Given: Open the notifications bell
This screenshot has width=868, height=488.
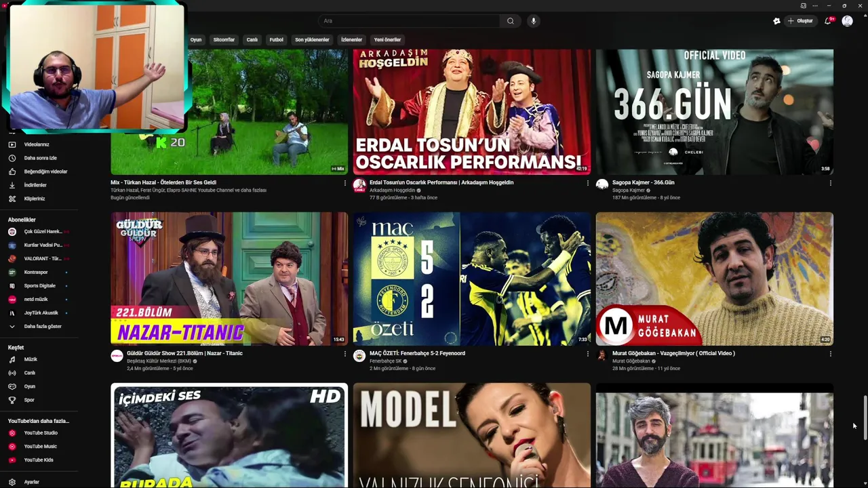Looking at the screenshot, I should coord(828,21).
